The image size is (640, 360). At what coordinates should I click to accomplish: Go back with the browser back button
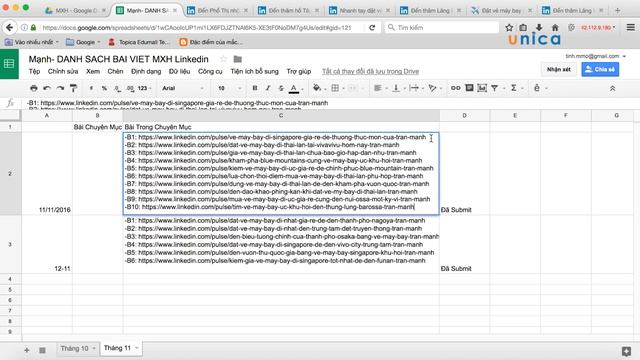click(x=9, y=27)
